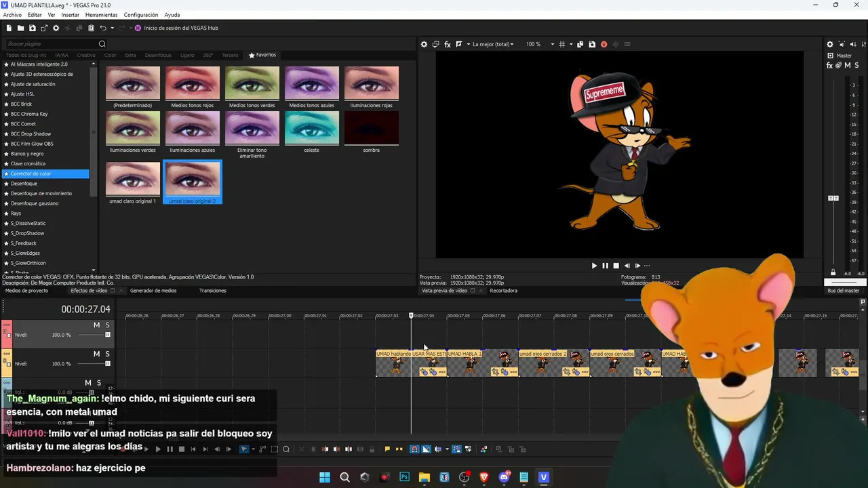Click the grid overlay icon in the preview
Image resolution: width=868 pixels, height=488 pixels.
[561, 44]
